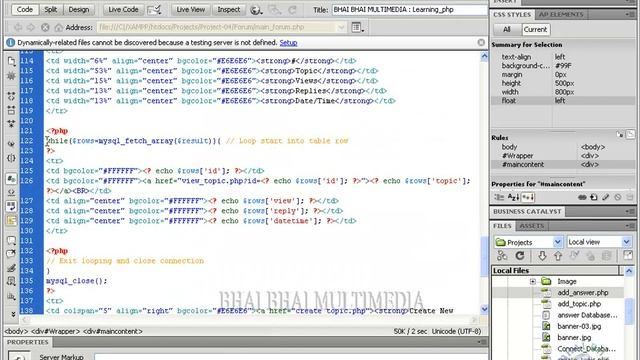Toggle Syntax Error Alerts in info bar

click(x=11, y=220)
